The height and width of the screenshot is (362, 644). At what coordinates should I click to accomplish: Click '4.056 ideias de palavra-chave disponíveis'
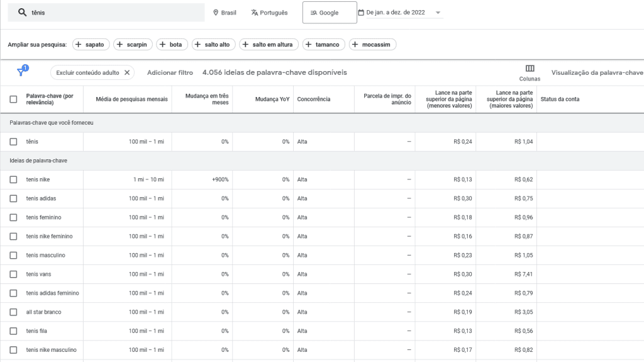(x=274, y=72)
